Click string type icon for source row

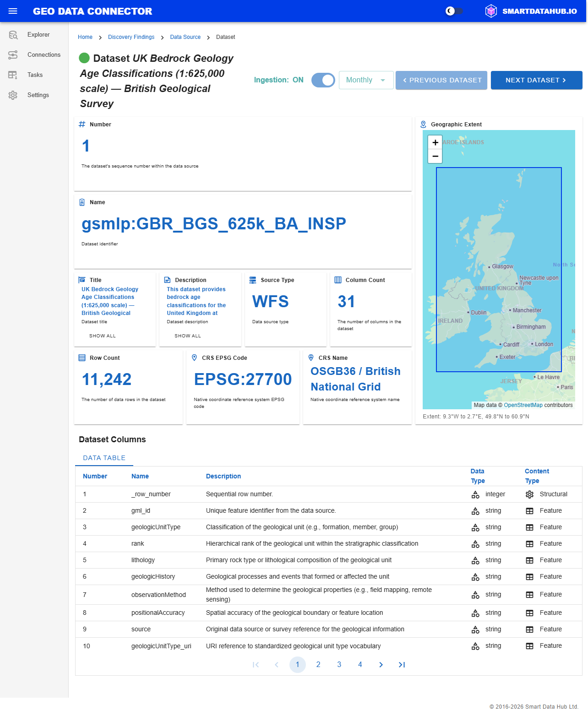[x=475, y=629]
